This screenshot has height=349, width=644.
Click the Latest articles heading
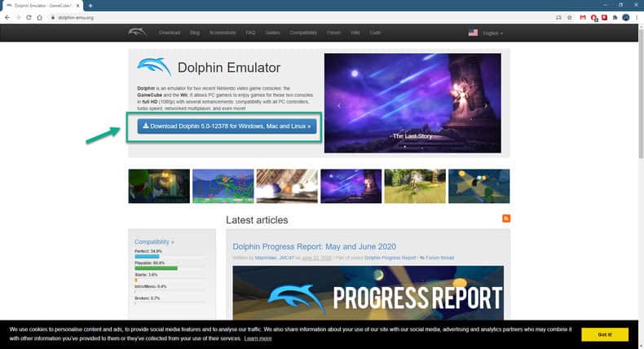point(257,220)
